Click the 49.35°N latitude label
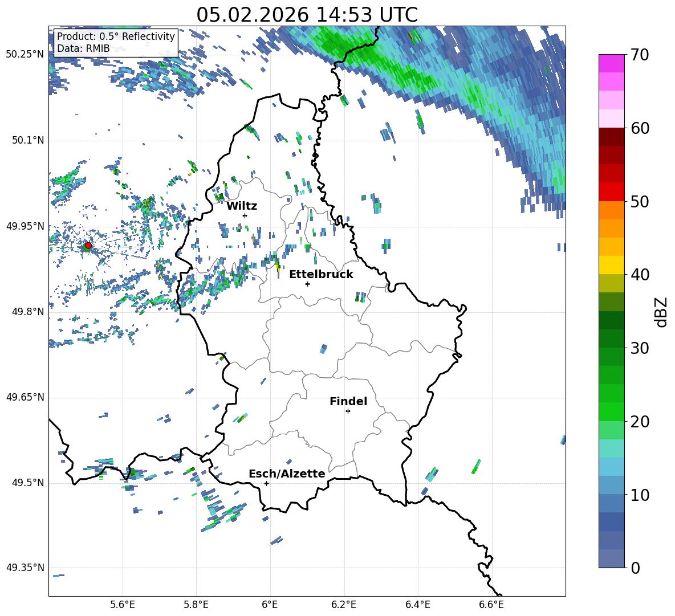The width and height of the screenshot is (675, 616). tap(25, 568)
